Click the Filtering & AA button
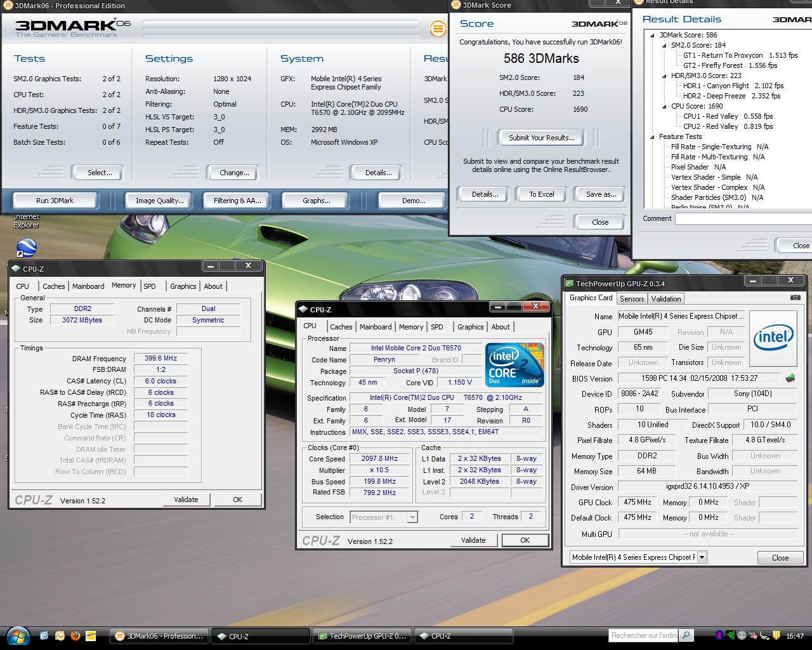Screen dimensions: 812x650 (237, 201)
